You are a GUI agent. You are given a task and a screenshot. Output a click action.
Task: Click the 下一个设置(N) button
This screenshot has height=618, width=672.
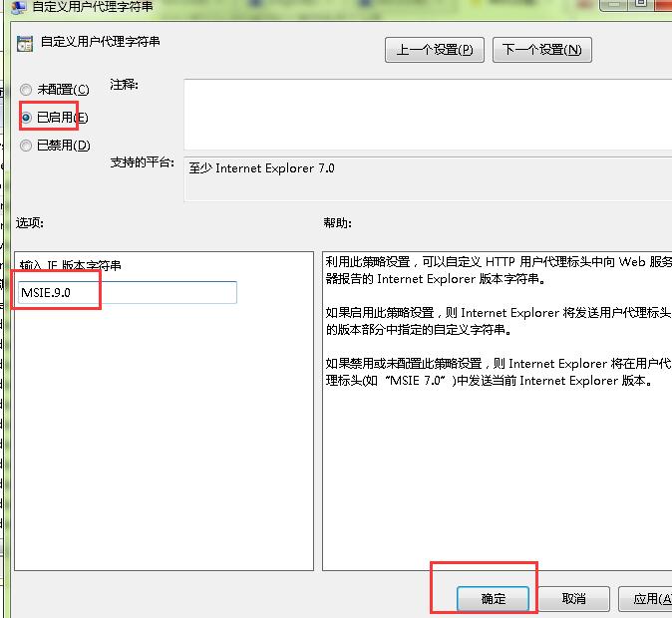point(542,50)
